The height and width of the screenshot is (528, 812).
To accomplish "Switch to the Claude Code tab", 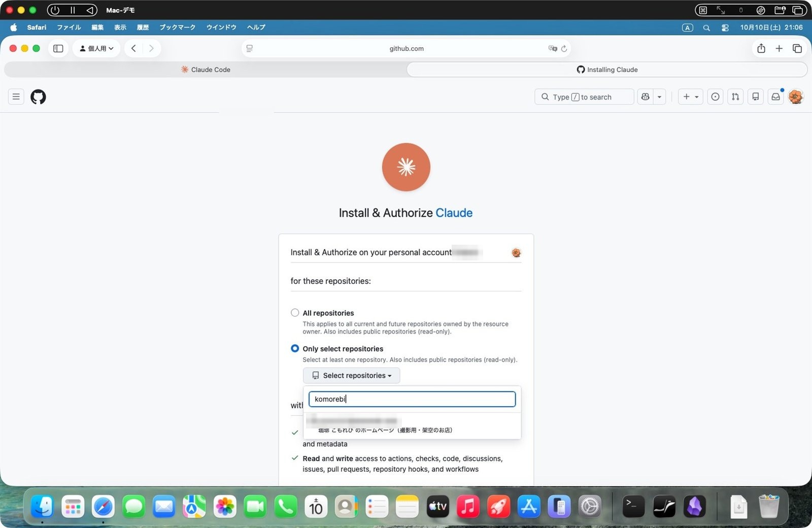I will pyautogui.click(x=206, y=70).
